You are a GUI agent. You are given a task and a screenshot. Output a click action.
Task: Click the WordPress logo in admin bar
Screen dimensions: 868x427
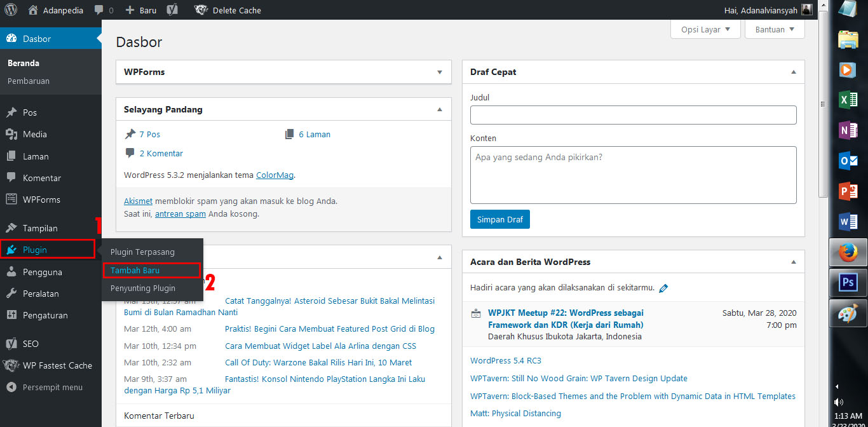13,10
